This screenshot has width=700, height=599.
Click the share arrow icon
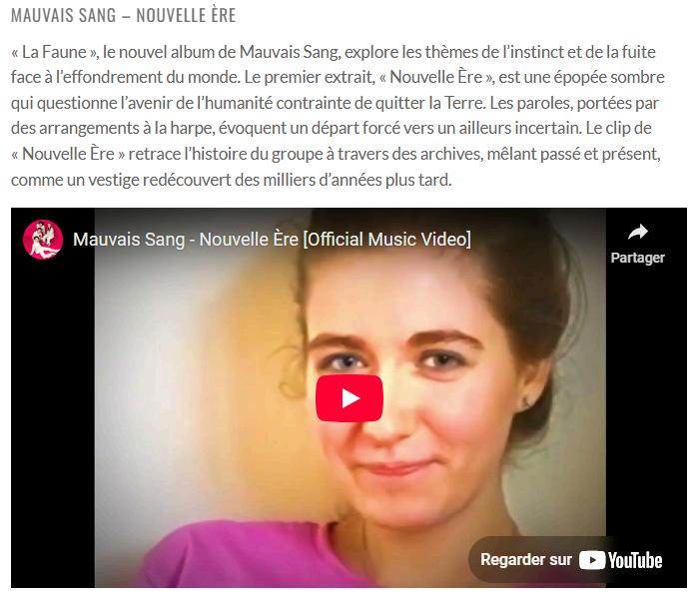pos(637,232)
